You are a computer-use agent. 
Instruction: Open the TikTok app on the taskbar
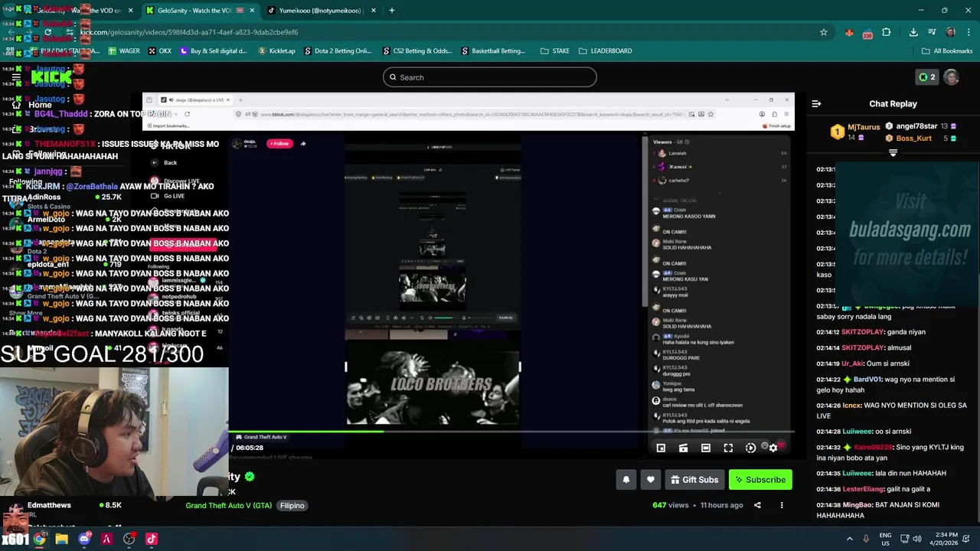[x=152, y=539]
